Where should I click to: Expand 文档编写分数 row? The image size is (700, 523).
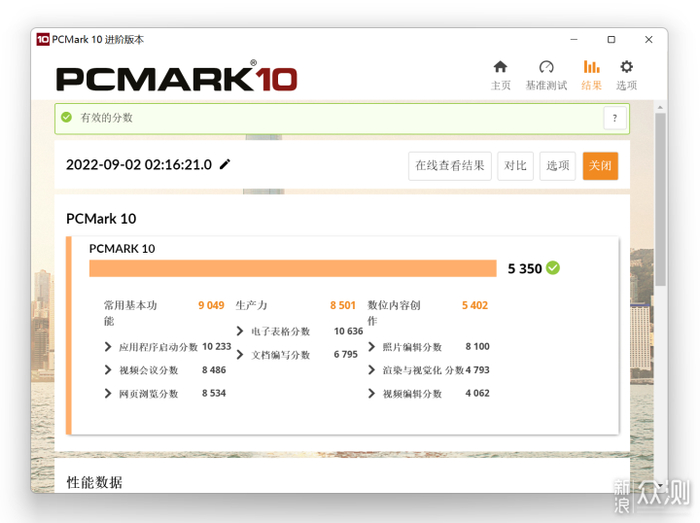(240, 355)
